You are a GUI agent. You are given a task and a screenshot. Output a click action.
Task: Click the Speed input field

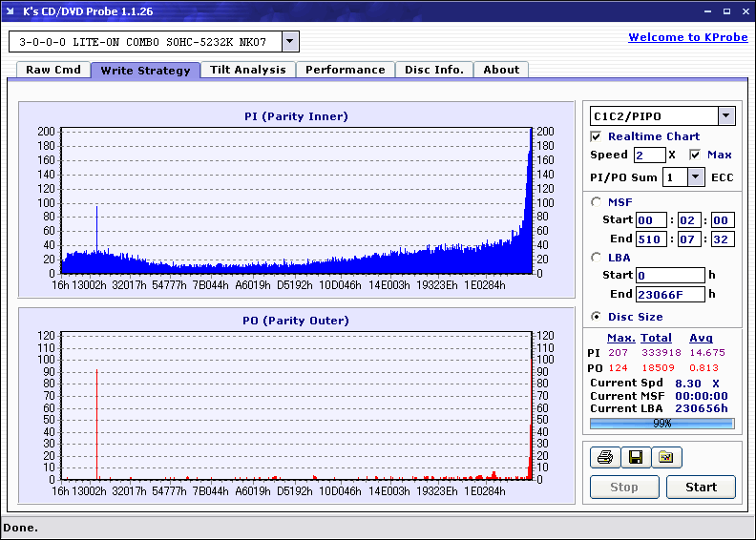point(649,155)
